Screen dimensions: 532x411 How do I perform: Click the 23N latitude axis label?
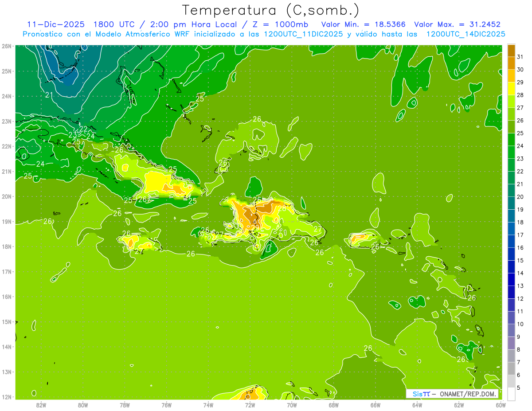(6, 121)
